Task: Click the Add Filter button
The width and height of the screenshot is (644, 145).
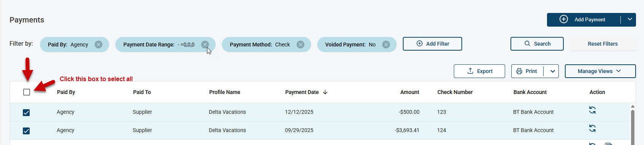Action: (433, 44)
